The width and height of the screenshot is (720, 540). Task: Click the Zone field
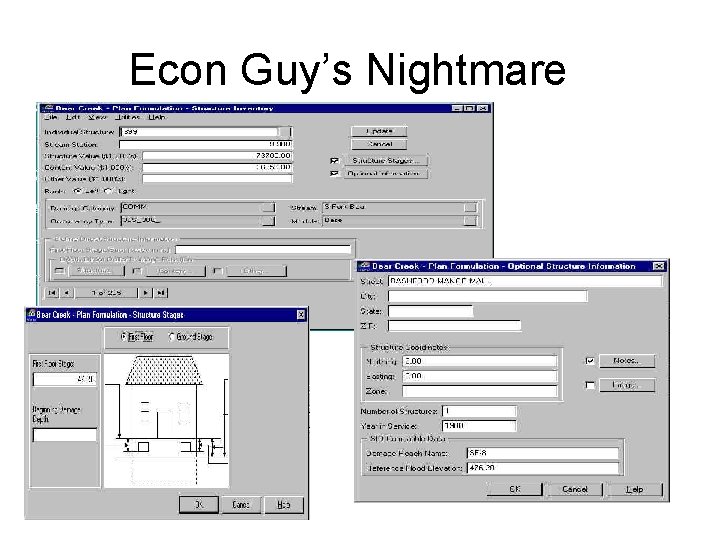tap(480, 391)
